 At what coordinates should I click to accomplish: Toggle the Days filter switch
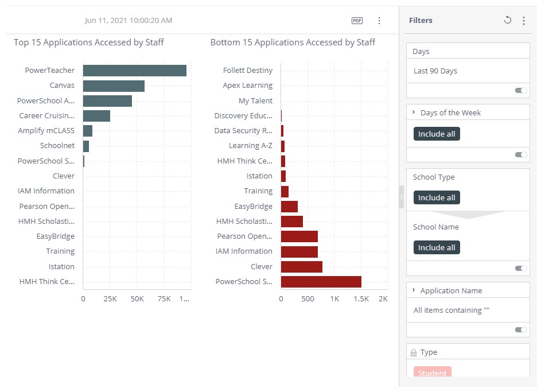521,91
